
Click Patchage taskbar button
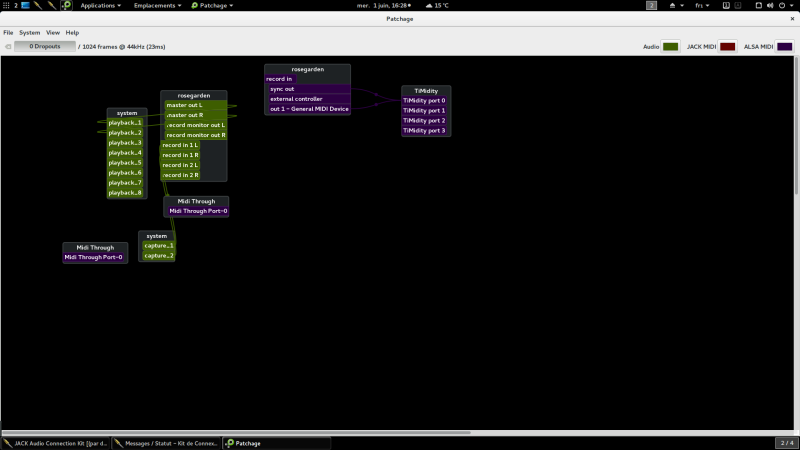277,443
